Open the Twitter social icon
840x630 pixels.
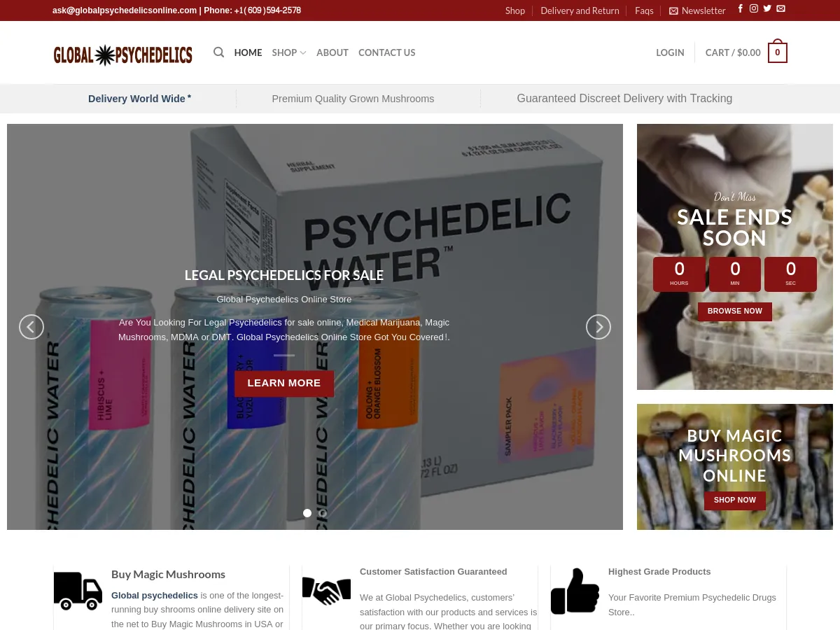click(767, 9)
